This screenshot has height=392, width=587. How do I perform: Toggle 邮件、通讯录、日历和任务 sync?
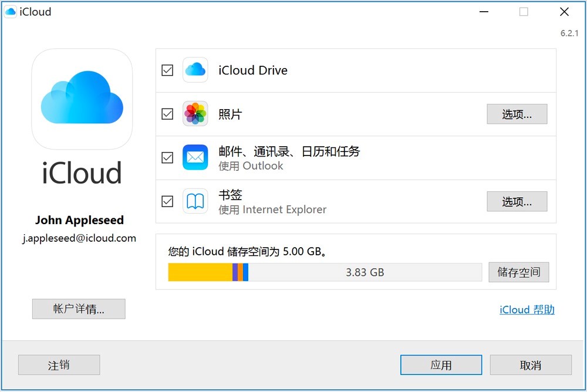click(x=167, y=157)
